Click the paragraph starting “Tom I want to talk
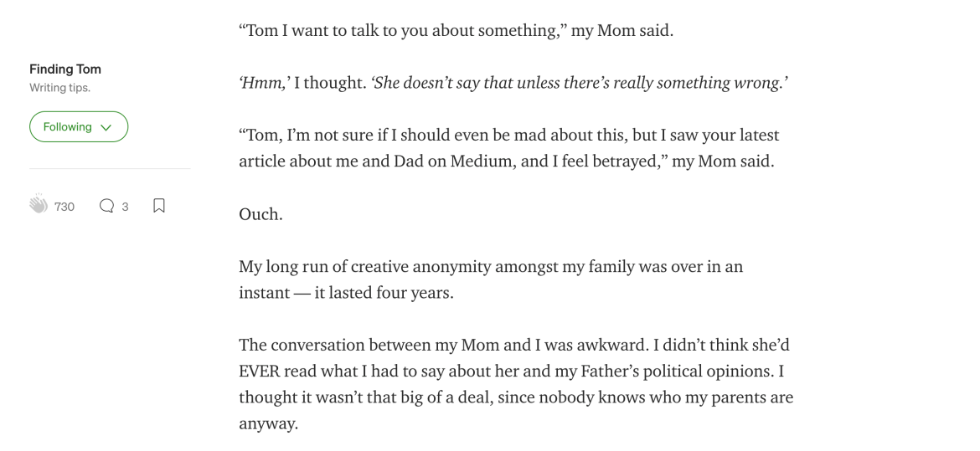 point(456,31)
